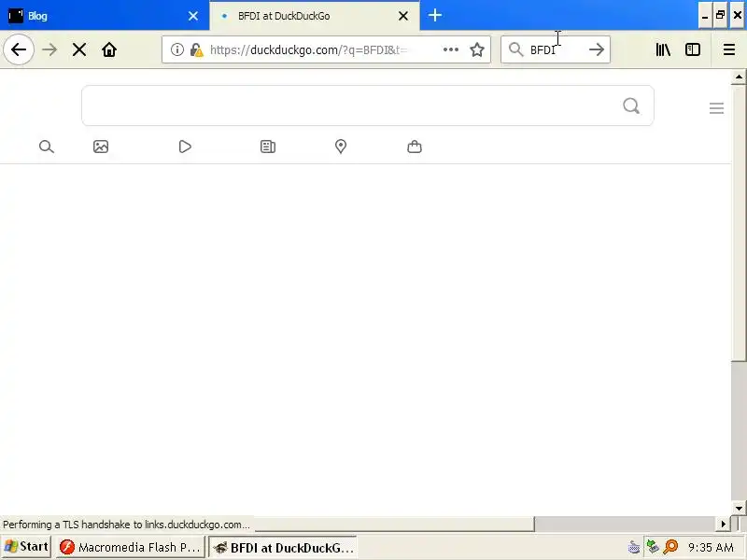Go back to the previous page
The width and height of the screenshot is (747, 560).
point(19,49)
